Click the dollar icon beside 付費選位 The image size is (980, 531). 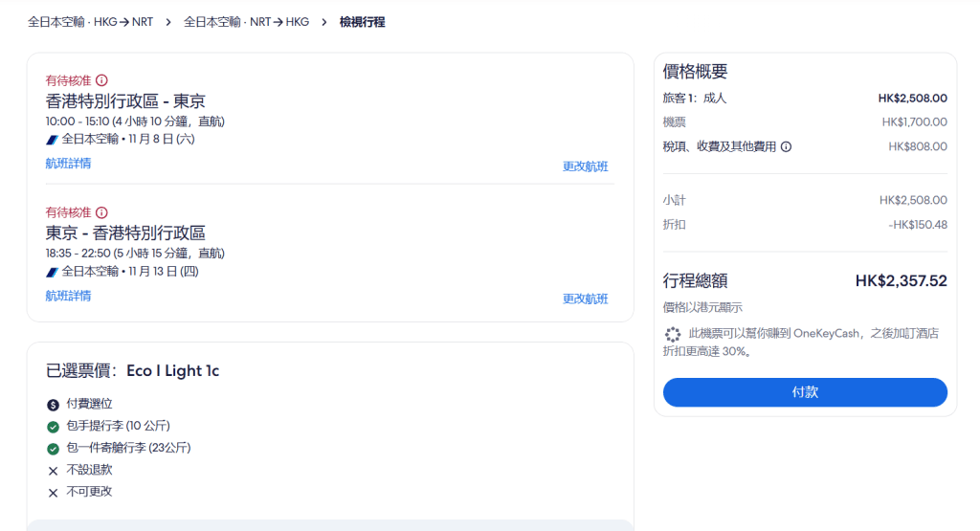point(53,405)
